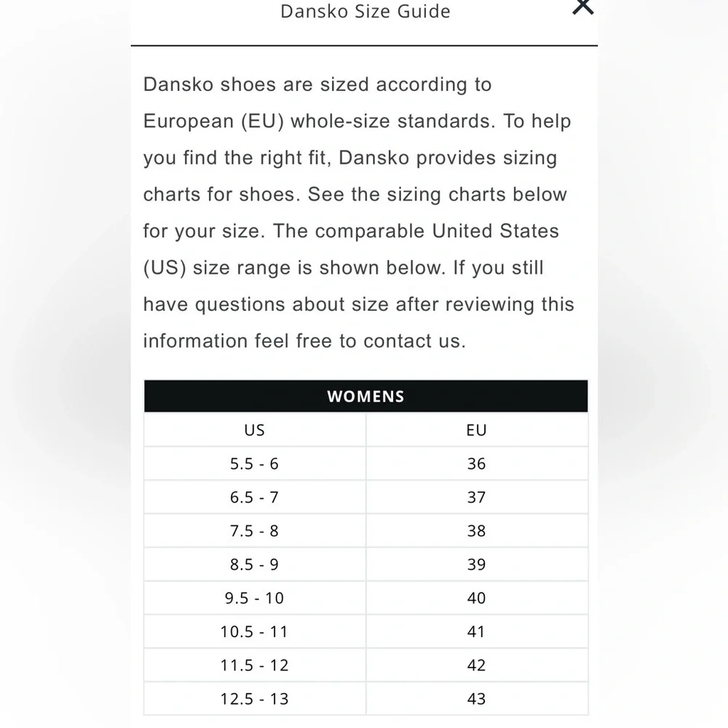This screenshot has width=728, height=728.
Task: Select the EU 38 cell
Action: point(477,531)
